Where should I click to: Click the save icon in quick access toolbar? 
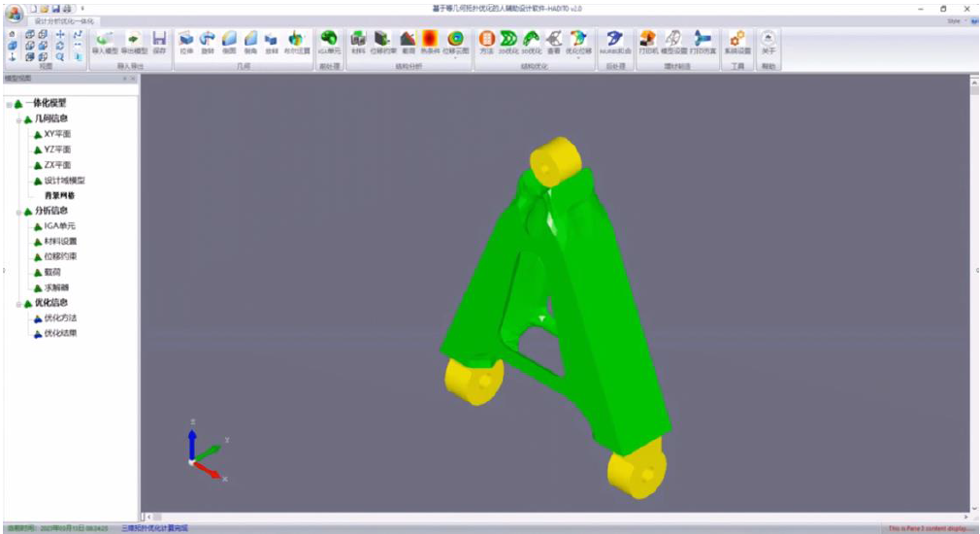pyautogui.click(x=55, y=9)
